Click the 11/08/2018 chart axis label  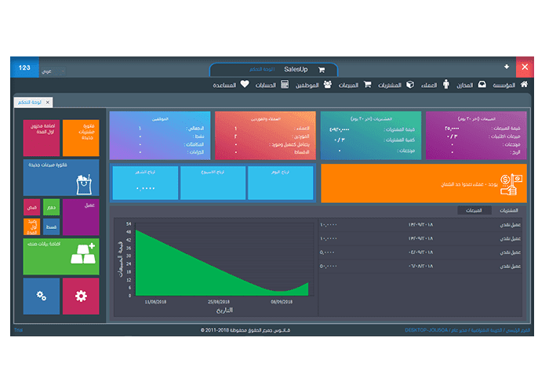pyautogui.click(x=155, y=302)
